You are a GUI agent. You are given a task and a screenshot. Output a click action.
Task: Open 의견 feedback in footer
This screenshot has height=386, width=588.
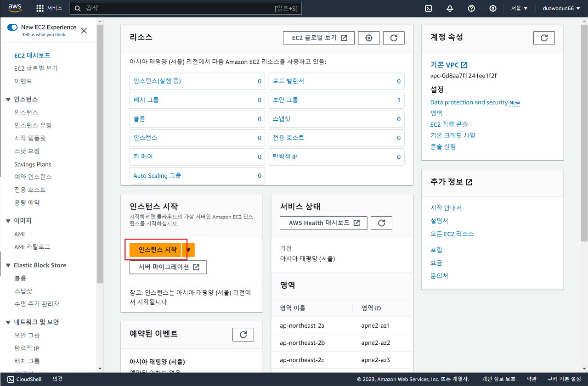pos(57,379)
